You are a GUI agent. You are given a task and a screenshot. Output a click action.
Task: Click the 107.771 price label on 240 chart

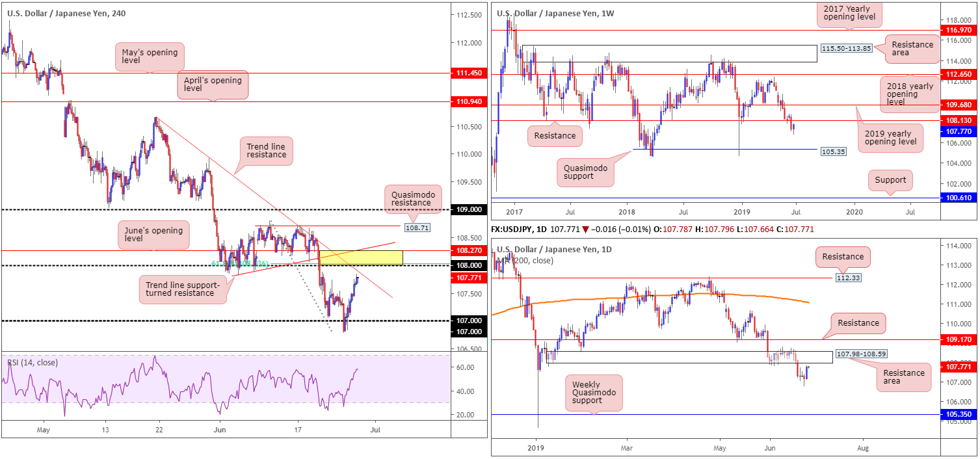pyautogui.click(x=469, y=278)
